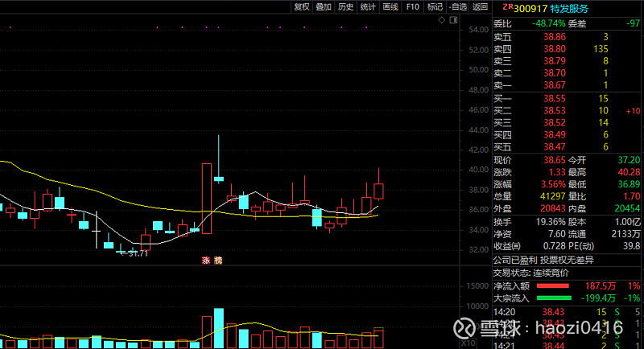Click the stock title 300917 特发服务

(x=551, y=9)
